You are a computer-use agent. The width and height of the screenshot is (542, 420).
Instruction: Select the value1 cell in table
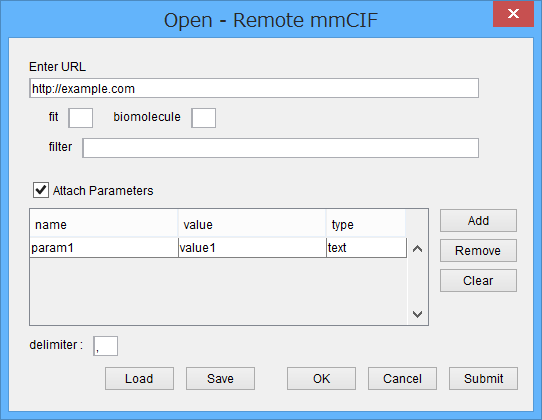tap(252, 248)
